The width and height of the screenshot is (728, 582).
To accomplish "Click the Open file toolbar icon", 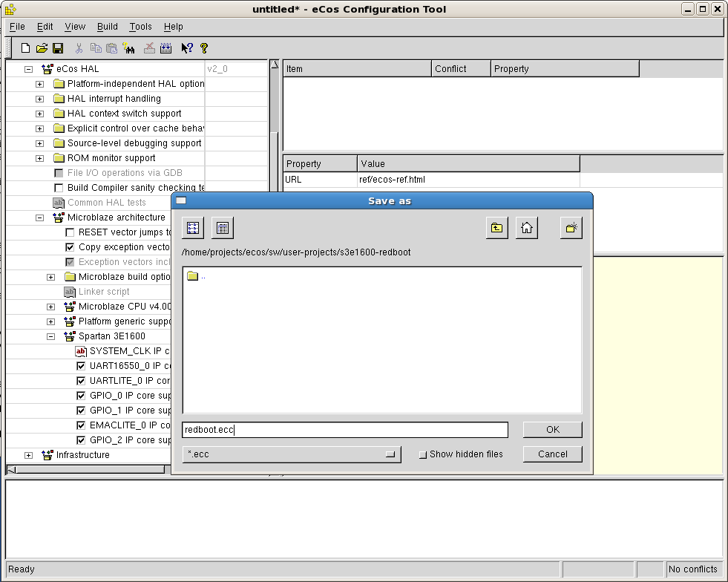I will pyautogui.click(x=42, y=48).
